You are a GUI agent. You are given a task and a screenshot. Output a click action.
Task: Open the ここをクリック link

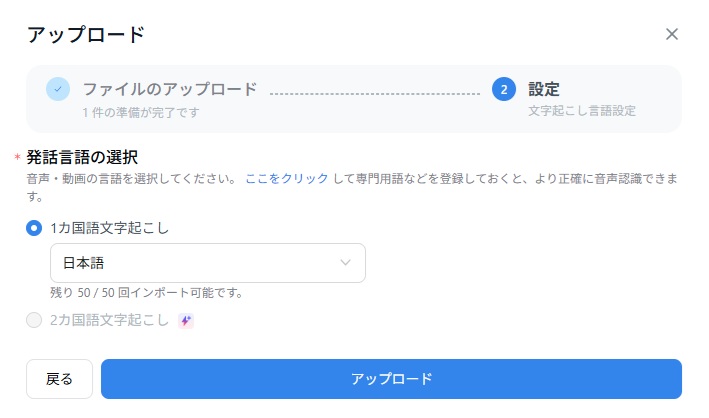click(286, 178)
